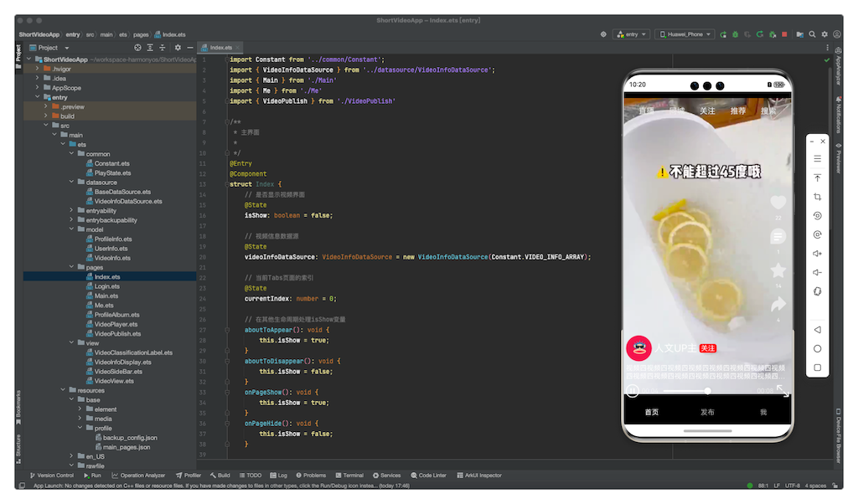
Task: Click the red Stop run button
Action: pos(784,34)
